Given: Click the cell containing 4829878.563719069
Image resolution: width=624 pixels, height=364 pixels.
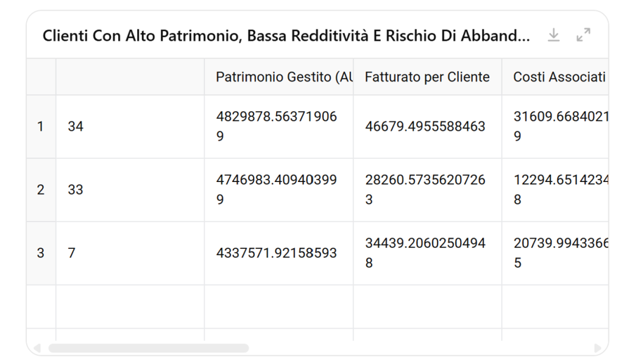Looking at the screenshot, I should click(279, 127).
